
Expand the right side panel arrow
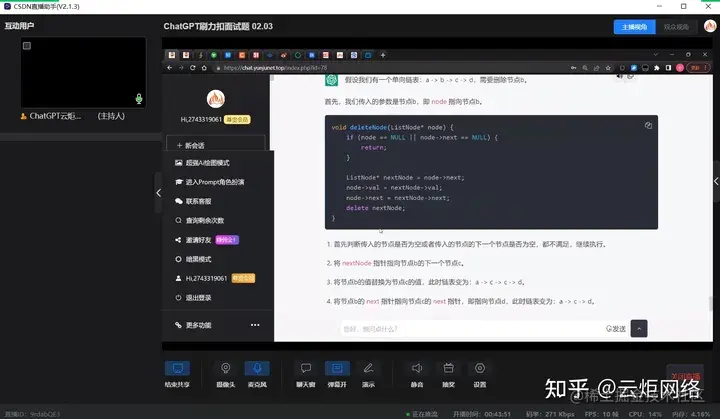coord(716,181)
